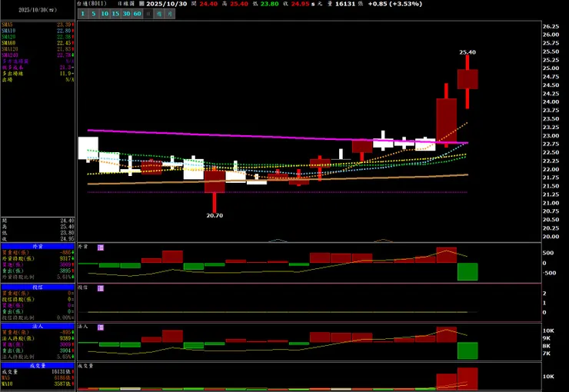Click the tallest red volume bar
569x392 pixels.
pyautogui.click(x=468, y=379)
